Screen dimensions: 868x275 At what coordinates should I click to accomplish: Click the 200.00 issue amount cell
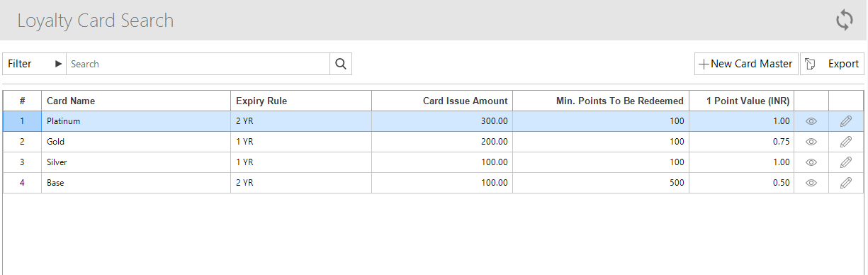[442, 142]
